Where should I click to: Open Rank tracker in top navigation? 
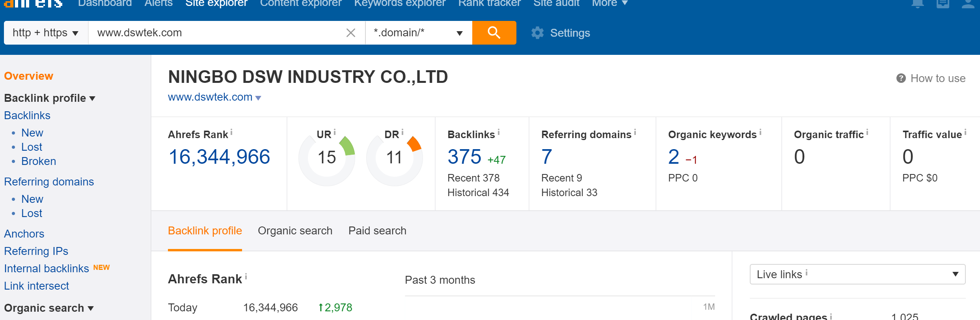pos(489,3)
